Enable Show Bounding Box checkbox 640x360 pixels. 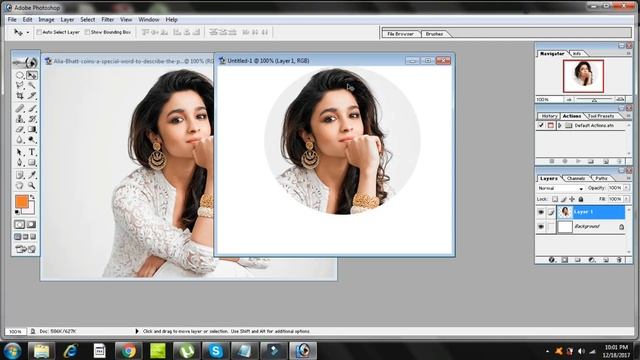(x=87, y=32)
